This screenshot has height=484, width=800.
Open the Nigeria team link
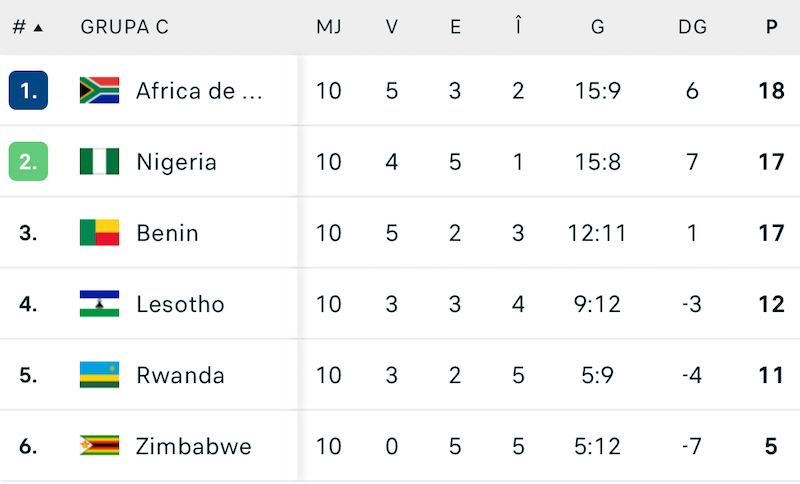[176, 162]
